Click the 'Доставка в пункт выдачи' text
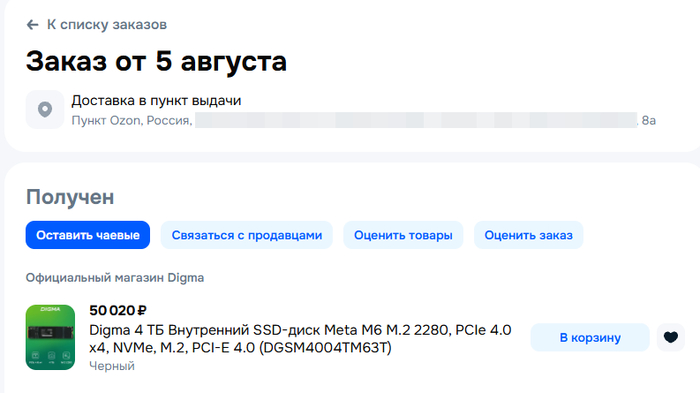Screen dimensions: 700x393 pyautogui.click(x=156, y=100)
